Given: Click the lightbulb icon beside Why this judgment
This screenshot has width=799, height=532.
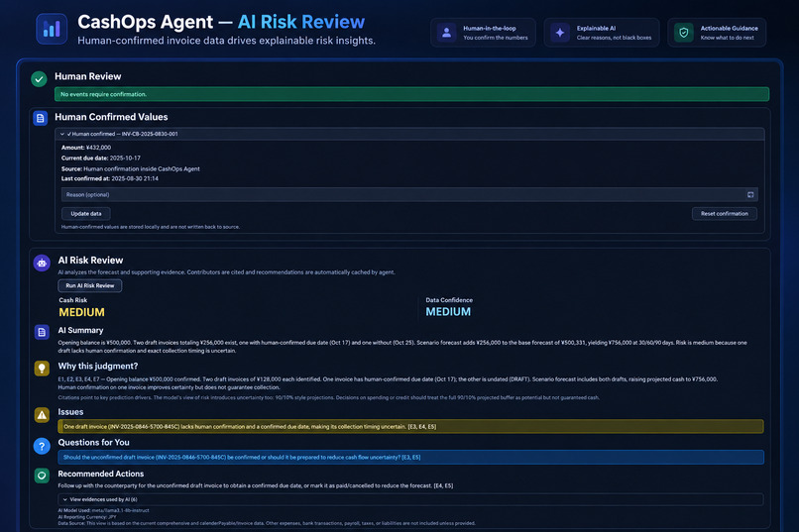Looking at the screenshot, I should [42, 369].
